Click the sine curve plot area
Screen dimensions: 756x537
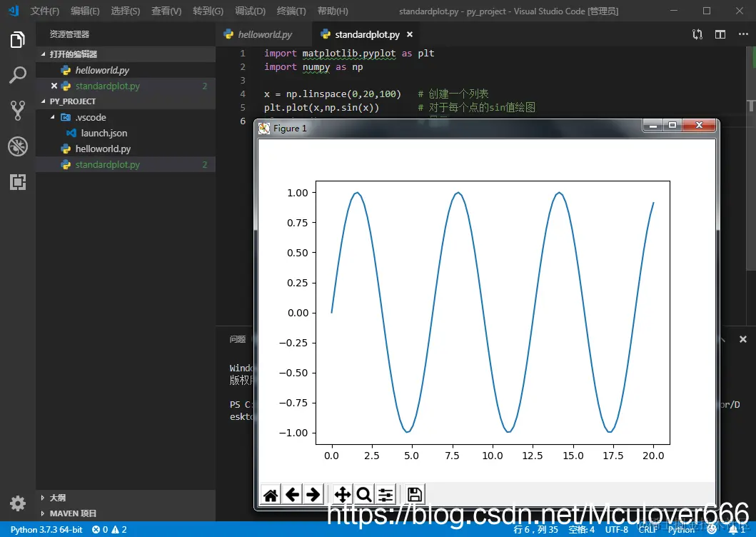pos(493,312)
